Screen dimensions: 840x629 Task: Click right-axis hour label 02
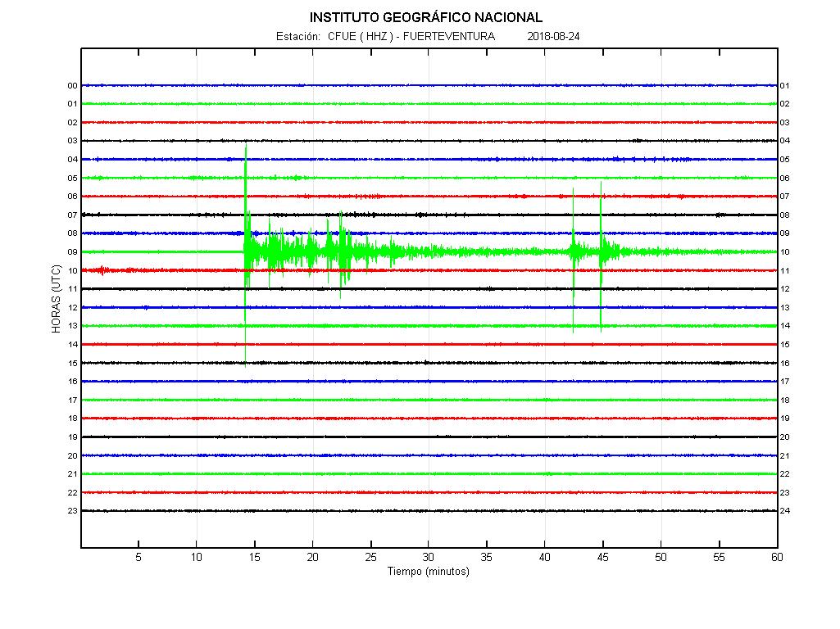785,104
